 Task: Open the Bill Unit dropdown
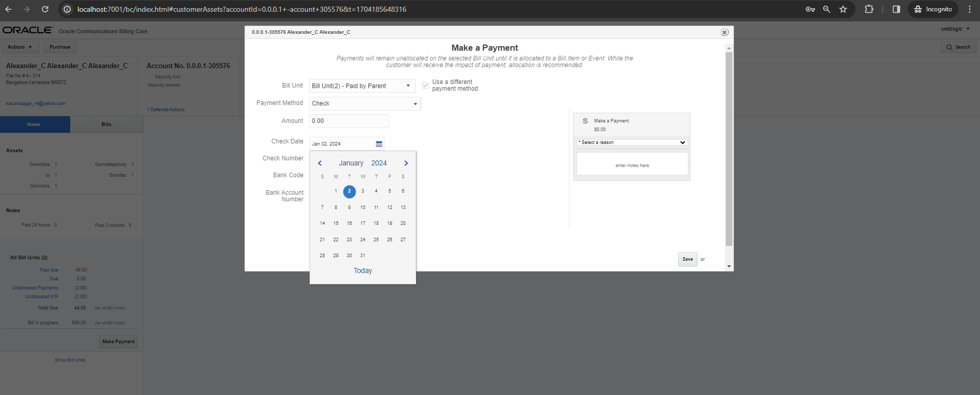362,86
